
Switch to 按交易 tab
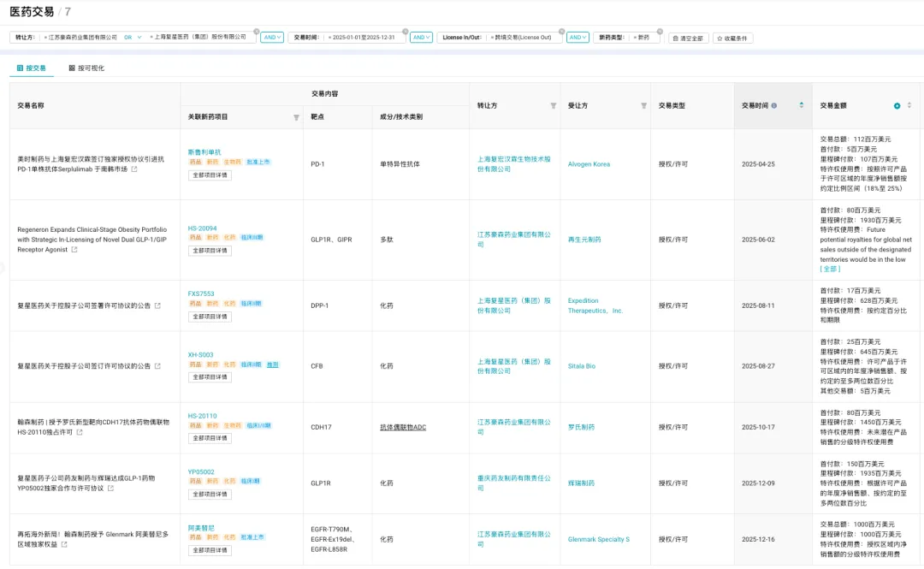pyautogui.click(x=32, y=68)
